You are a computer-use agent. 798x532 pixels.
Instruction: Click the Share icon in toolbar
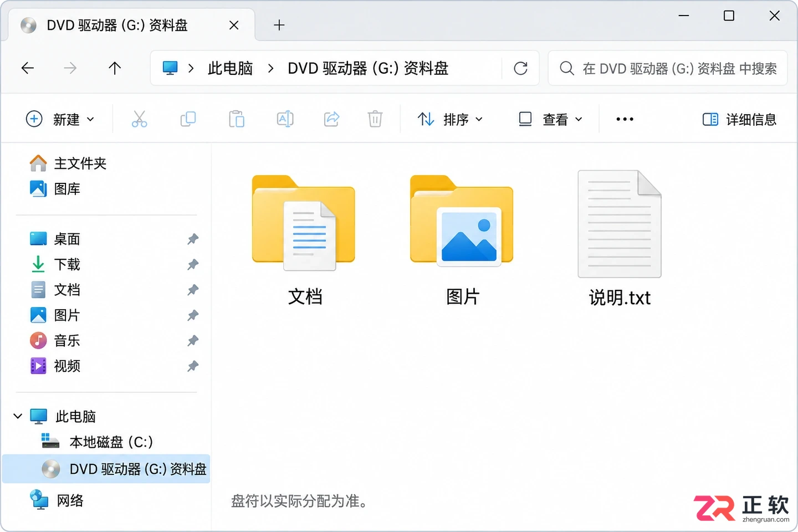(x=331, y=119)
